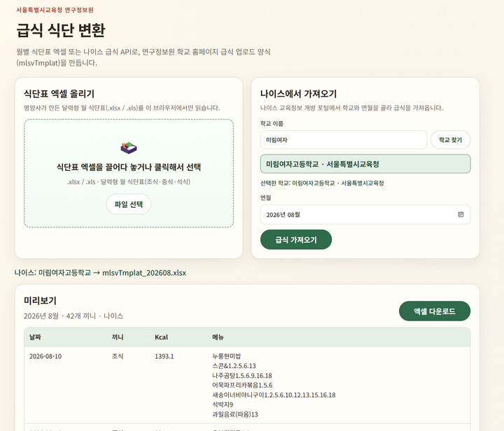Viewport: 504px width, 431px height.
Task: Click the summary 2026년 8월 · 42개 끼니 · 나이스
Action: [x=73, y=316]
